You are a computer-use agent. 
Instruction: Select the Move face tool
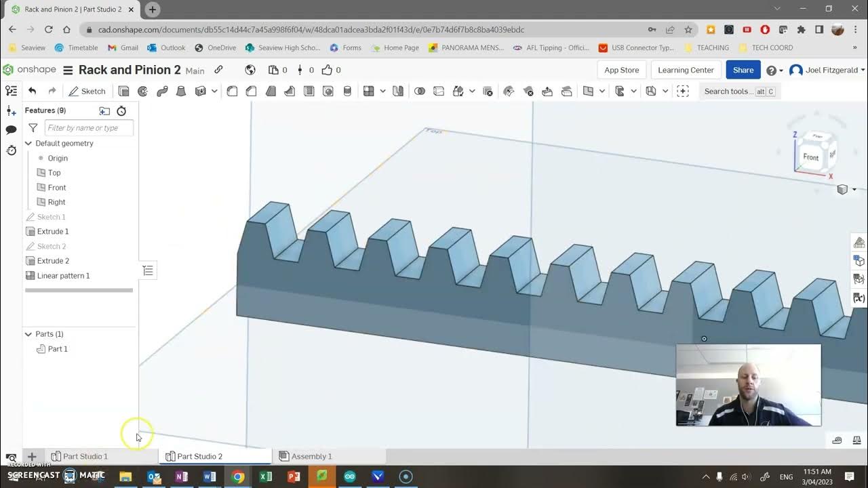pos(547,91)
